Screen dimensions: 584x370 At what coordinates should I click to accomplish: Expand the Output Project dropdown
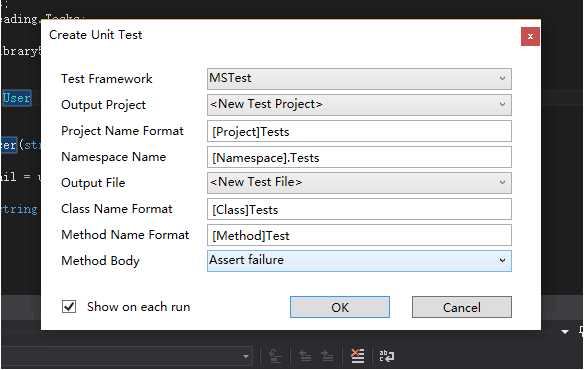[x=359, y=105]
